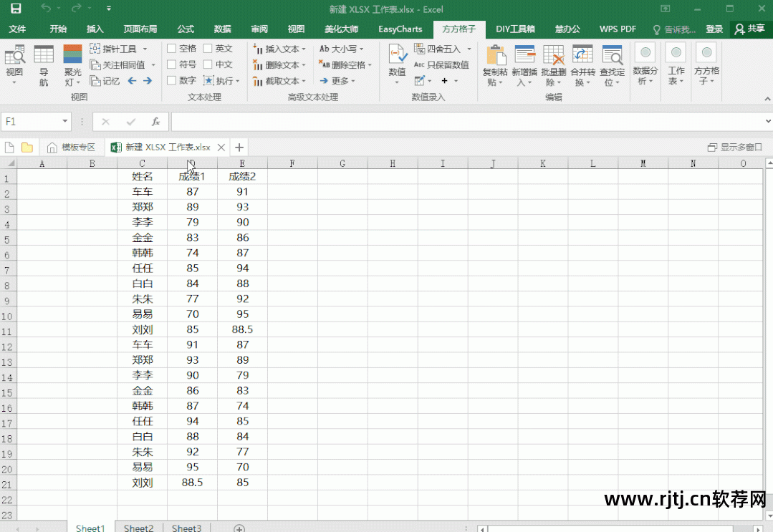Click the 告诉我 tell me search box
Screen dimensions: 773x532
pos(675,29)
